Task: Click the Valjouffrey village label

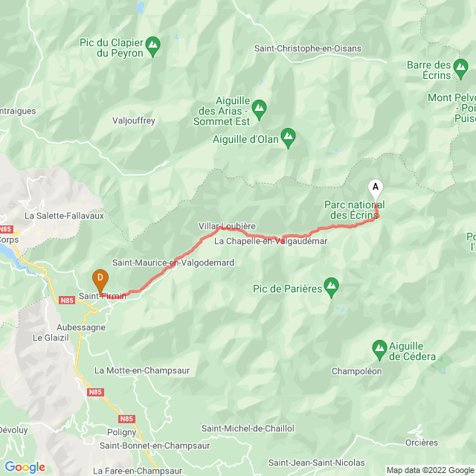Action: 134,120
